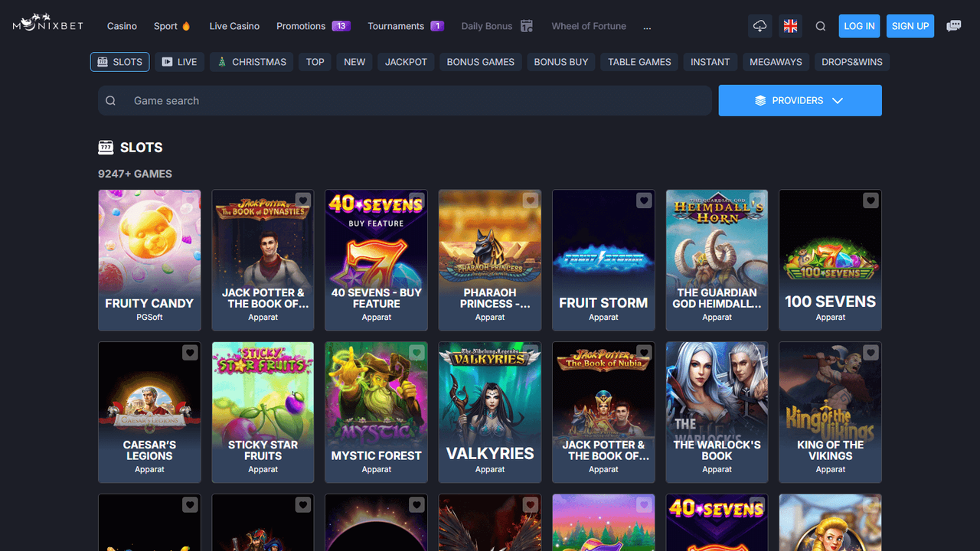980x551 pixels.
Task: Open Daily Bonus in top navigation
Action: point(487,26)
